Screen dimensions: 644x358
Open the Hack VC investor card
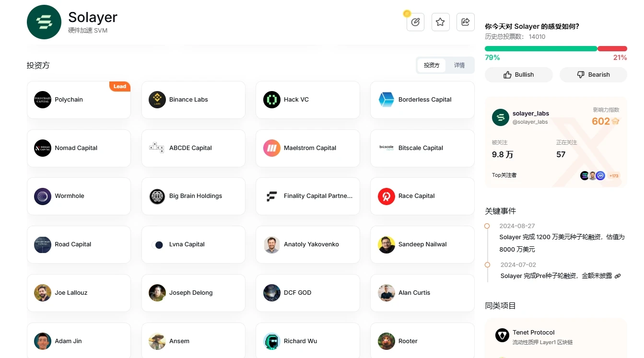(307, 100)
